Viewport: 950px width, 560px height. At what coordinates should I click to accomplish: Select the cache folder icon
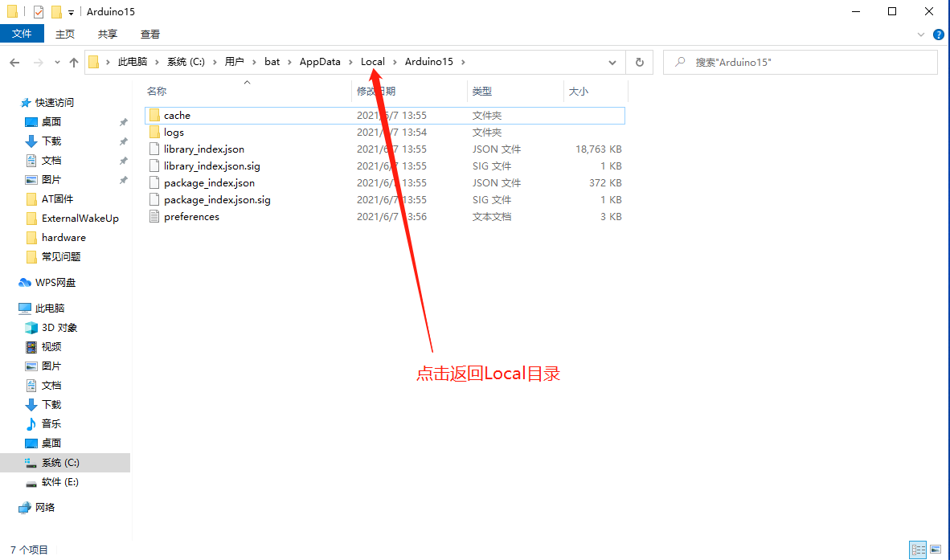coord(154,115)
